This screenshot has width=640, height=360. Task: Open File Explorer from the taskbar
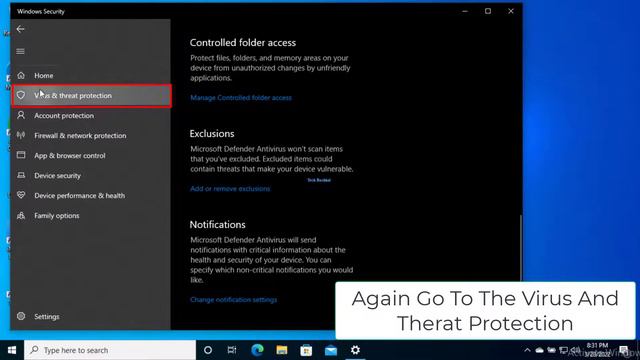(282, 350)
